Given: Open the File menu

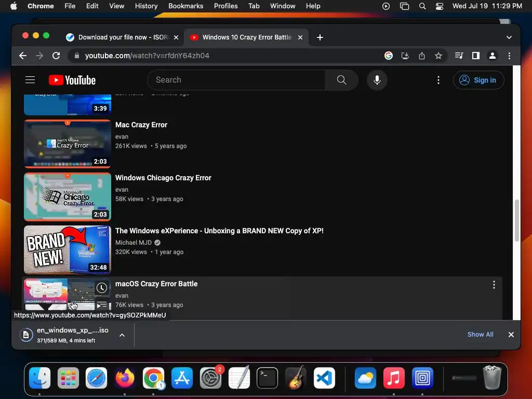Looking at the screenshot, I should 70,6.
